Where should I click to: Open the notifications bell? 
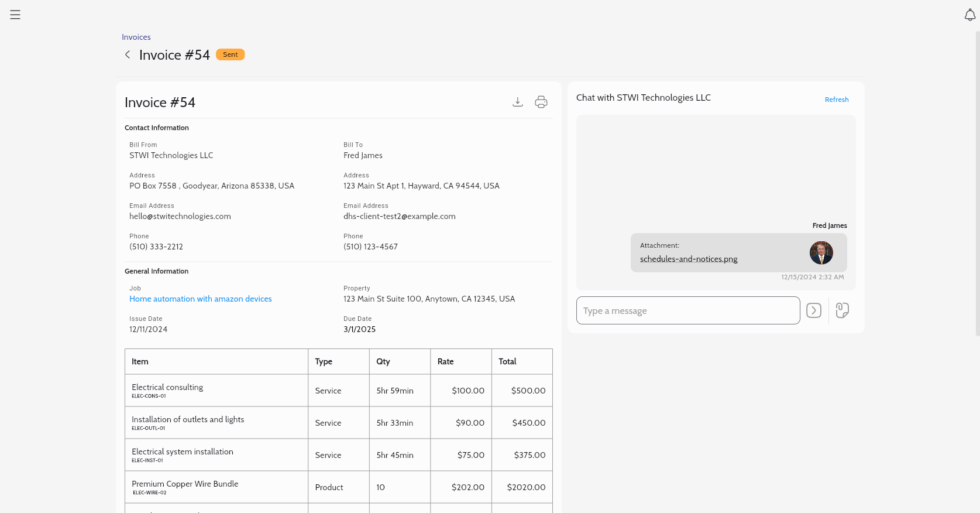point(969,15)
